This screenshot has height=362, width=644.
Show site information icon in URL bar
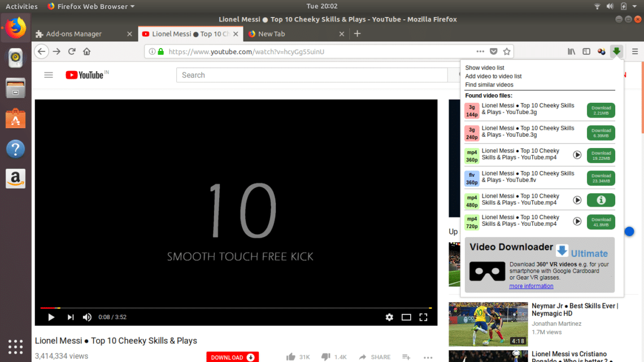tap(152, 51)
